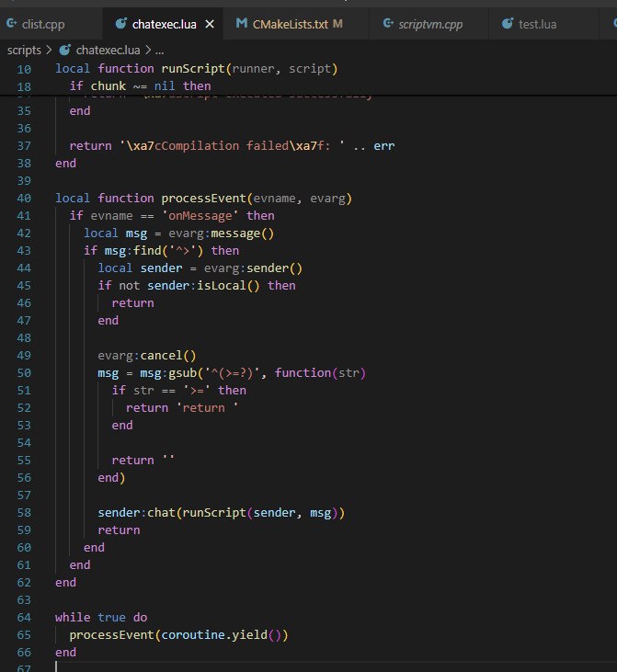Screen dimensions: 617x672
Task: Click sticky scroll line 'runScript(runner, script)'
Action: (249, 69)
